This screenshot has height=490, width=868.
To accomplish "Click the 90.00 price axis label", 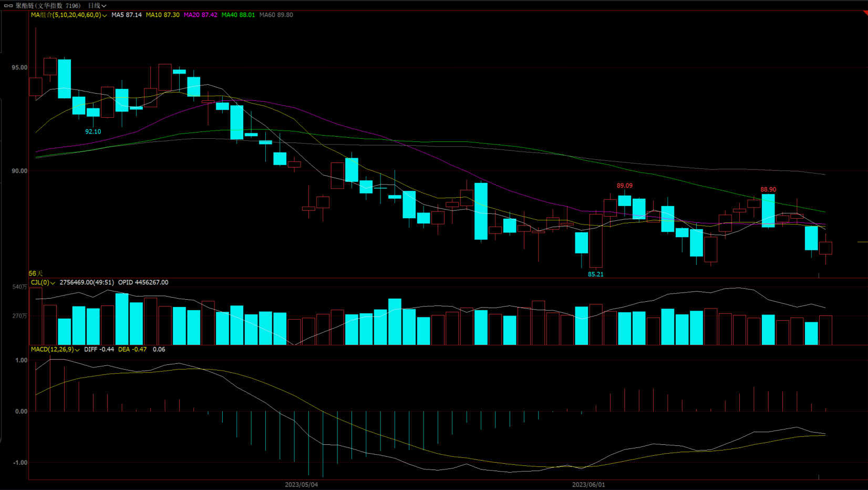I will coord(19,171).
